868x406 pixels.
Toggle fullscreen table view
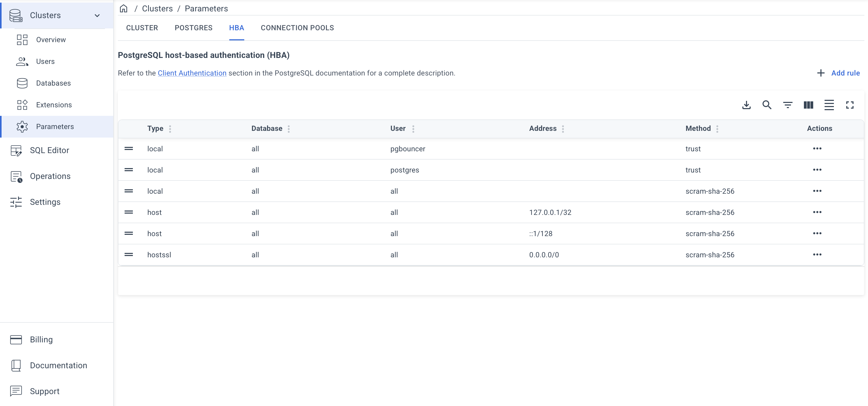[850, 105]
